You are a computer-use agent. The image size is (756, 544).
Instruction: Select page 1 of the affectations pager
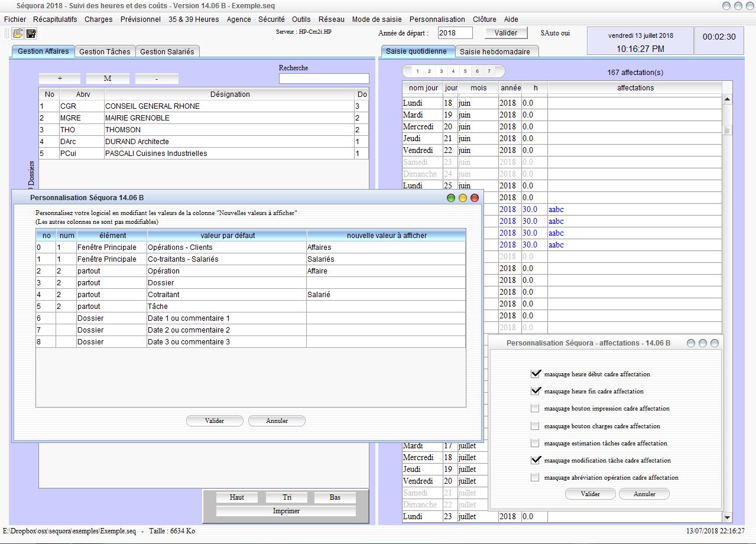pos(417,70)
